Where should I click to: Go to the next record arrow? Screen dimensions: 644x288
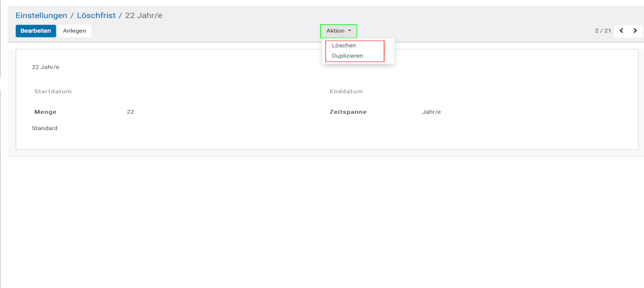[x=635, y=31]
